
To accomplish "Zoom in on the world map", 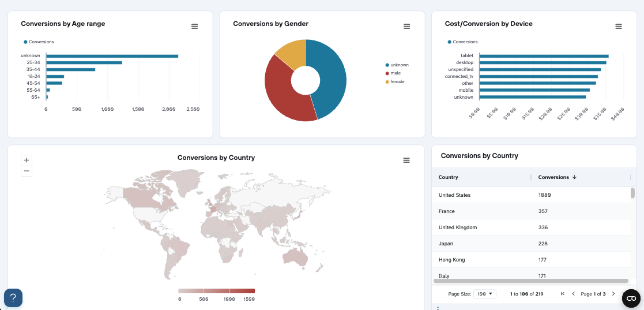I will click(26, 160).
